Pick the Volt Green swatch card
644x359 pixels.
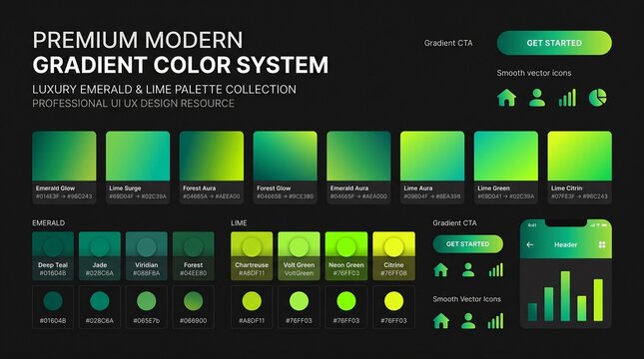pos(299,256)
